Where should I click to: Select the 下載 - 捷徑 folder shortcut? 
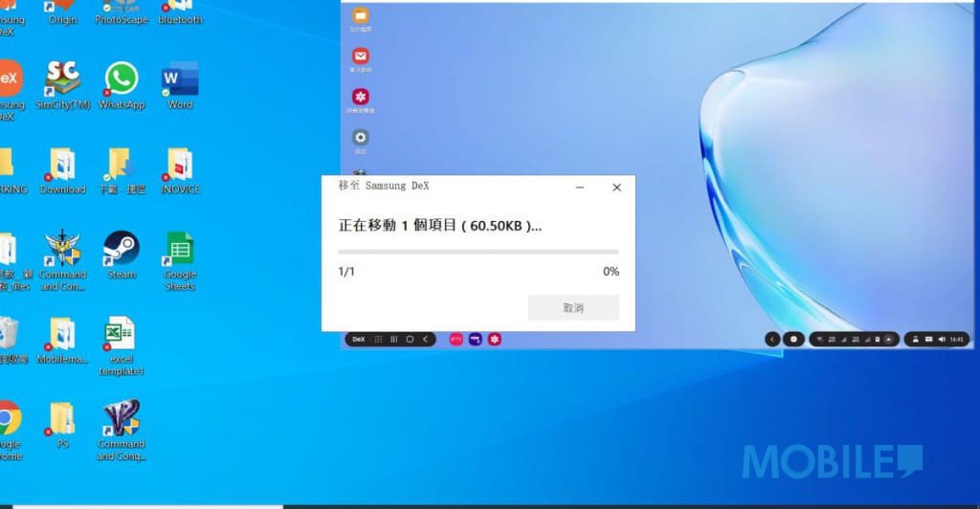[122, 170]
